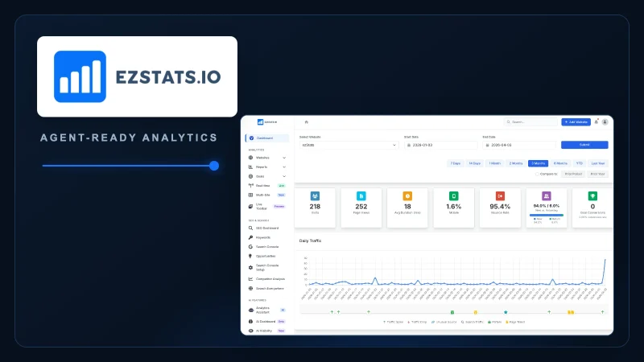644x362 pixels.
Task: Click the Analytics Assistant robot icon
Action: [x=251, y=310]
